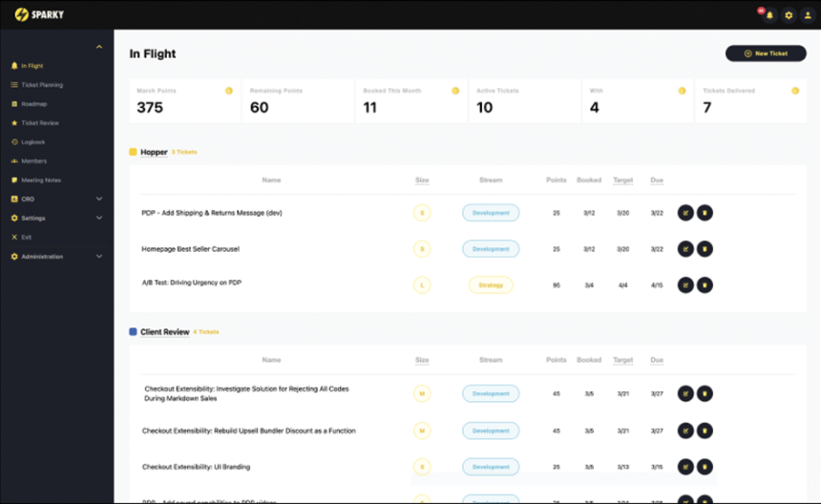Click the New Ticket button
Viewport: 821px width, 504px height.
click(766, 53)
